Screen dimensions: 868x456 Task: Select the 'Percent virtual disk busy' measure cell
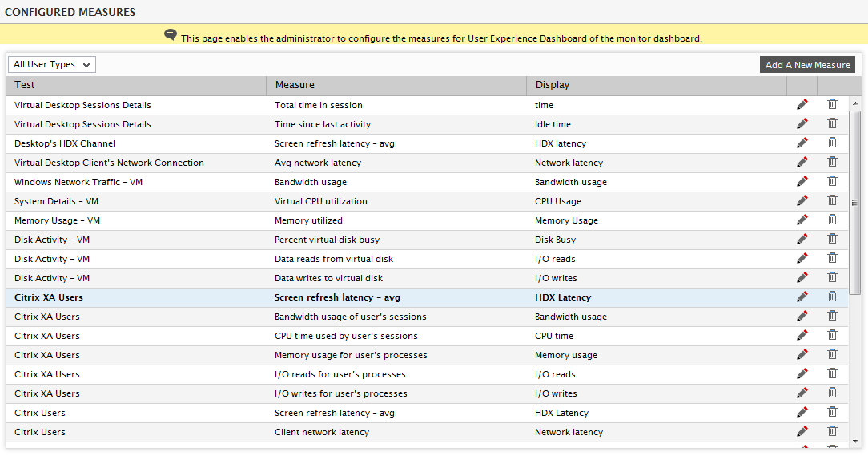pos(396,240)
